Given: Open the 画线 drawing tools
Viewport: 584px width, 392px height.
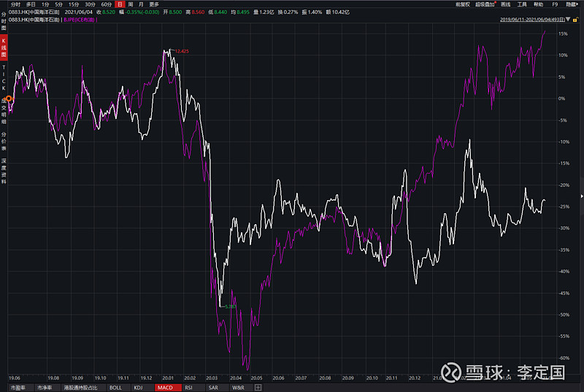Looking at the screenshot, I should 505,4.
